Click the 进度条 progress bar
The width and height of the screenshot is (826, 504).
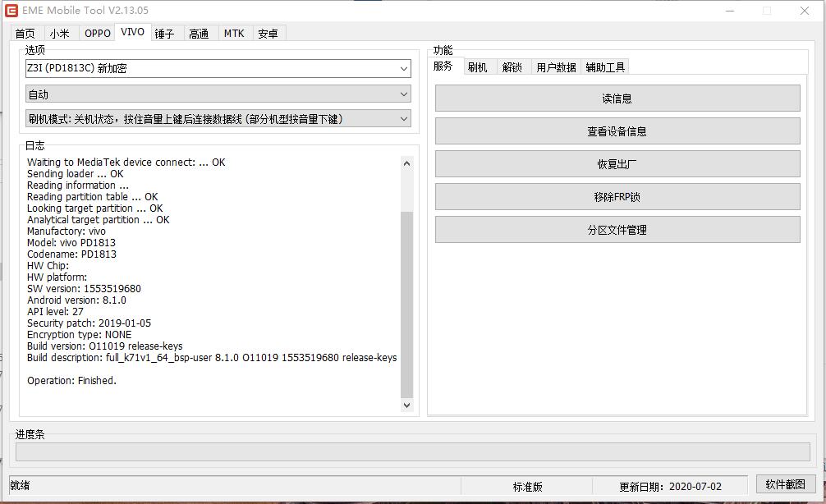click(412, 451)
